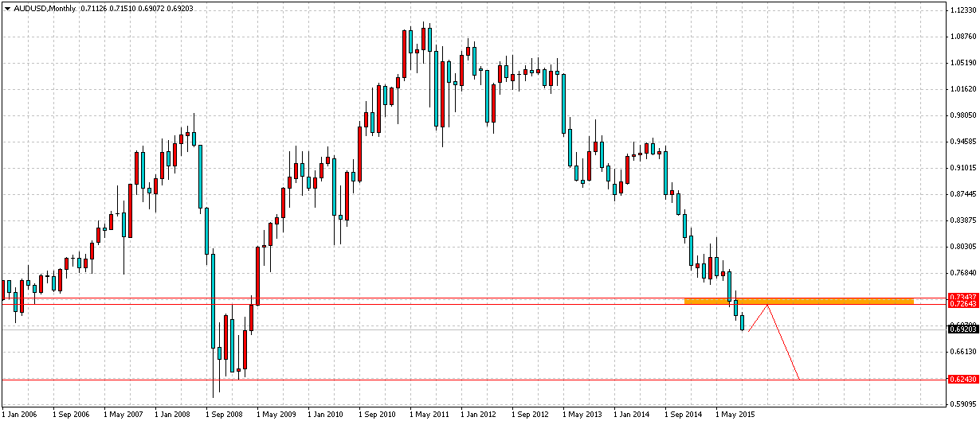This screenshot has width=980, height=421.
Task: Click the 1 Jan 2006 date label
Action: click(x=21, y=415)
